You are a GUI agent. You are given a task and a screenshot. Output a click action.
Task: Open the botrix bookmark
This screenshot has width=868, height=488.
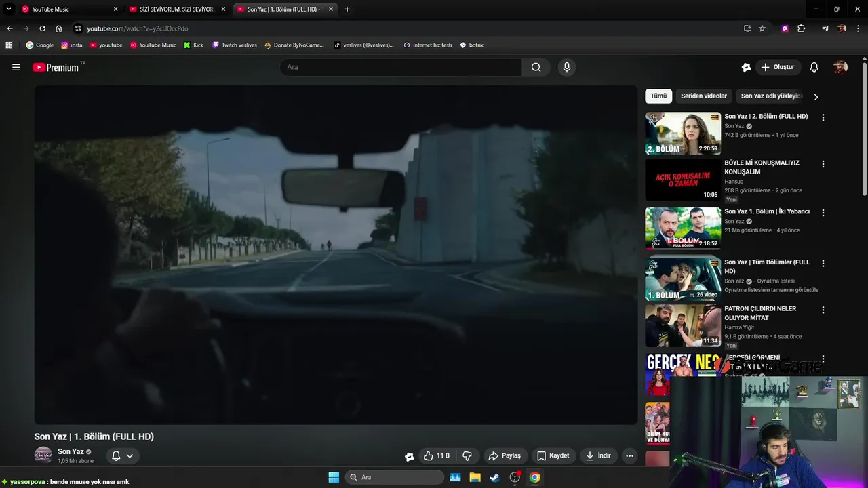click(471, 45)
